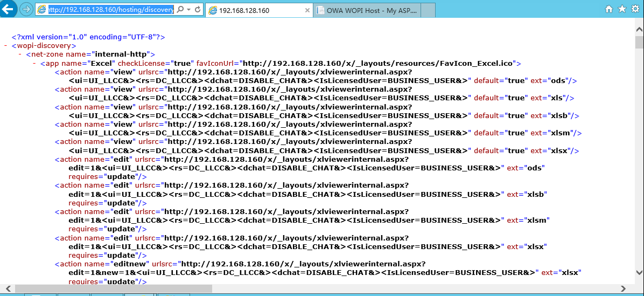The width and height of the screenshot is (644, 296).
Task: Select the 192.168.128.160 tab
Action: point(259,10)
